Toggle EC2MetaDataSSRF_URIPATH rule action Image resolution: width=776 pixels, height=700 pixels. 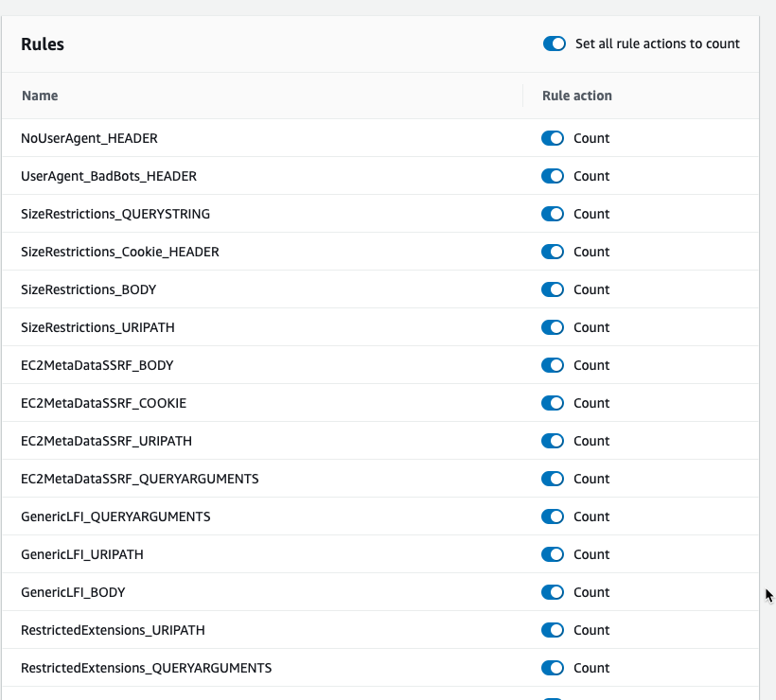click(553, 441)
